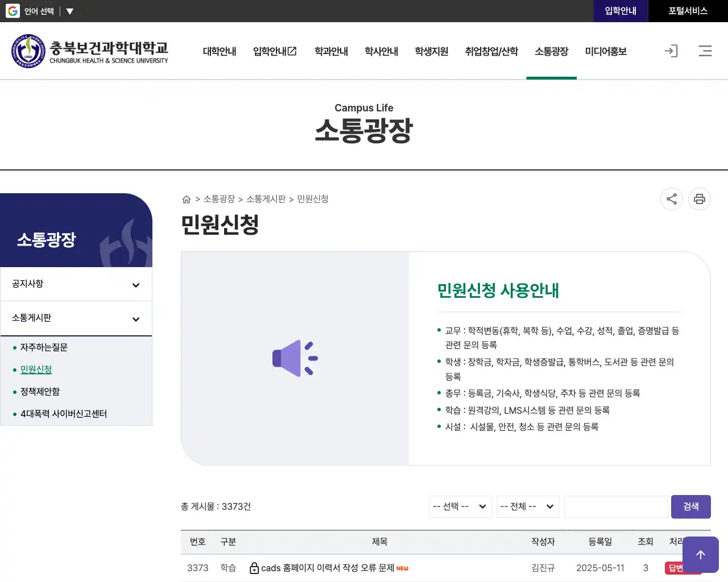
Task: Click the external link icon beside 입학안내
Action: pos(292,51)
